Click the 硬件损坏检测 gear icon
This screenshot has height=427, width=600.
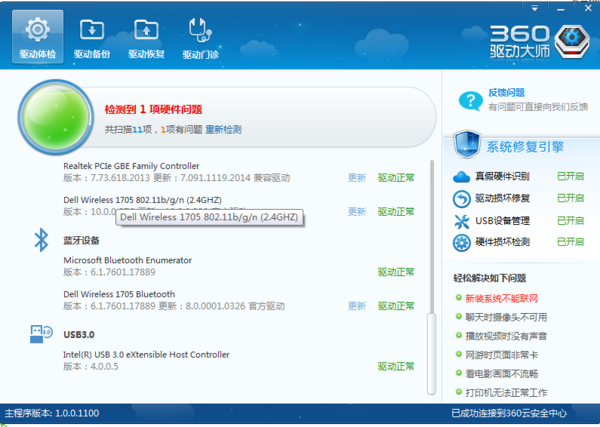coord(462,242)
